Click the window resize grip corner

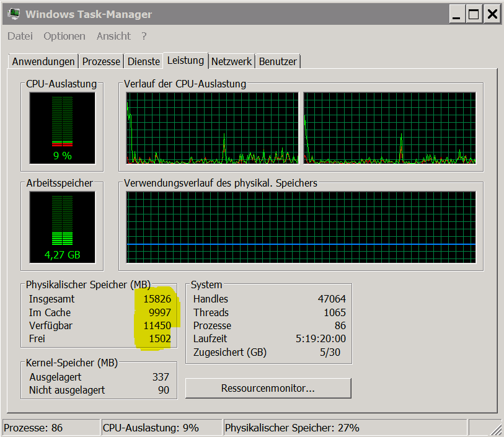(x=496, y=430)
